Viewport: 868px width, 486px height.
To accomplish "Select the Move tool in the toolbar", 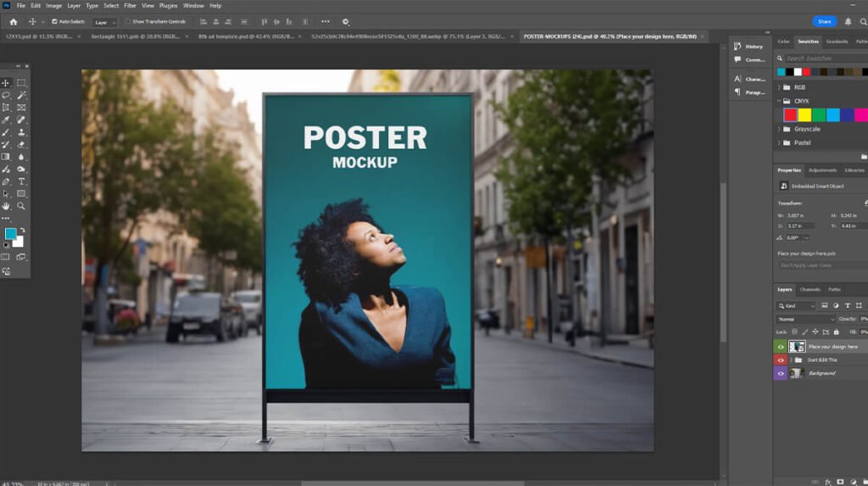I will point(6,83).
